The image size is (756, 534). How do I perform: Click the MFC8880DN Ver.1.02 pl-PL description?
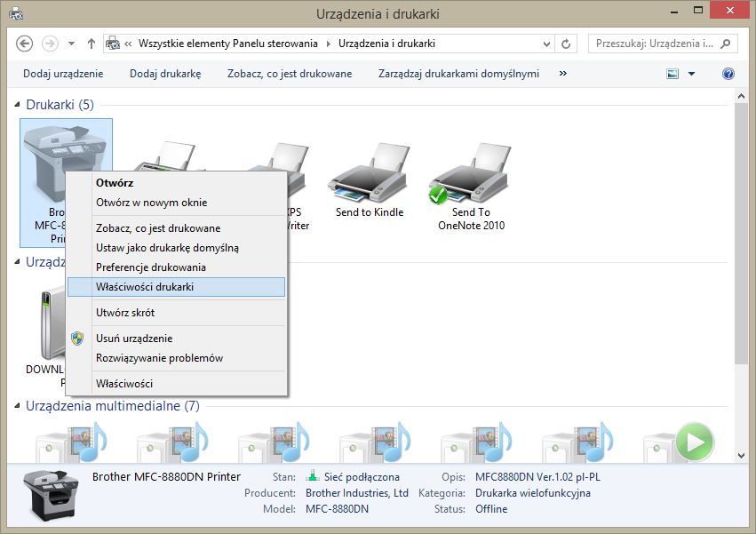(x=537, y=477)
